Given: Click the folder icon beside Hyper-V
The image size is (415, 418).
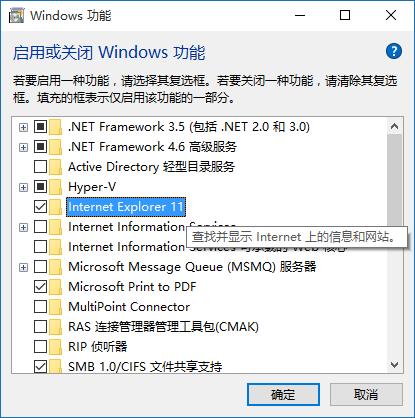Looking at the screenshot, I should click(56, 187).
